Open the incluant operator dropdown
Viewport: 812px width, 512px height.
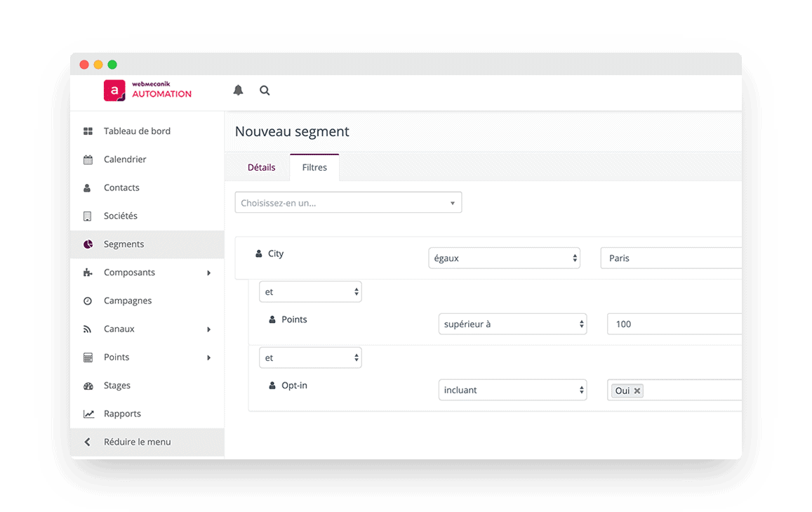(512, 390)
